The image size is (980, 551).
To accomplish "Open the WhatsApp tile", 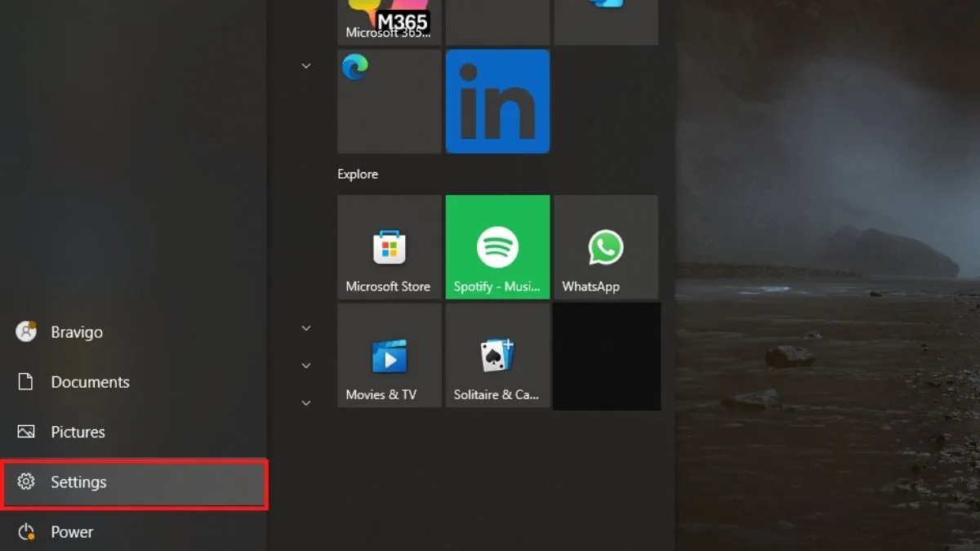I will [x=605, y=247].
